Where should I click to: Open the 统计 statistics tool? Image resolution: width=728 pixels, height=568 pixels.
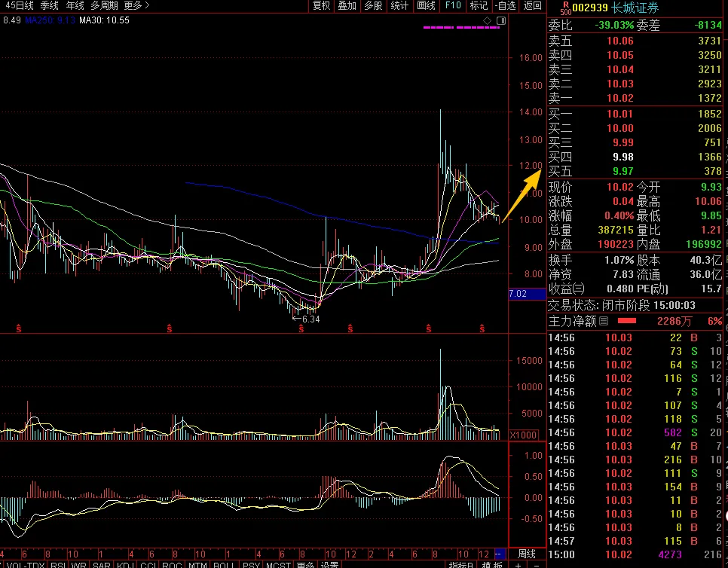(399, 5)
